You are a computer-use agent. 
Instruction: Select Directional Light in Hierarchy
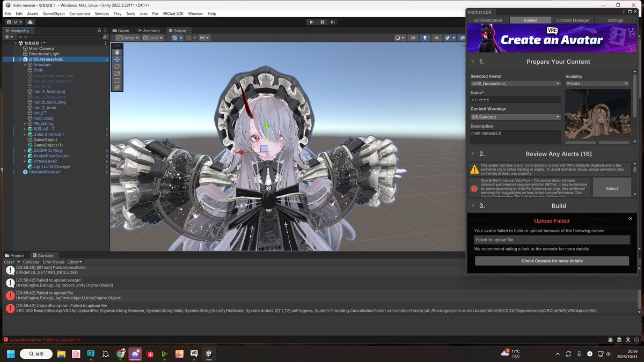pos(44,54)
